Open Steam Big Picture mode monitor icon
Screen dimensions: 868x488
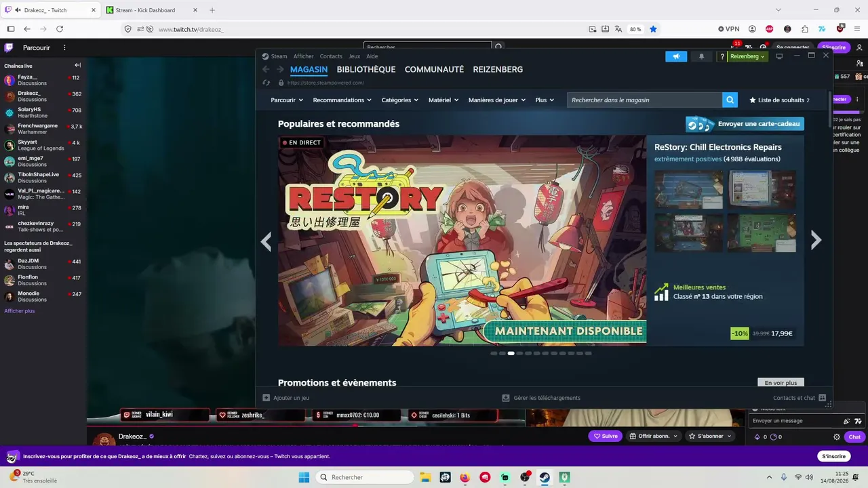click(779, 56)
